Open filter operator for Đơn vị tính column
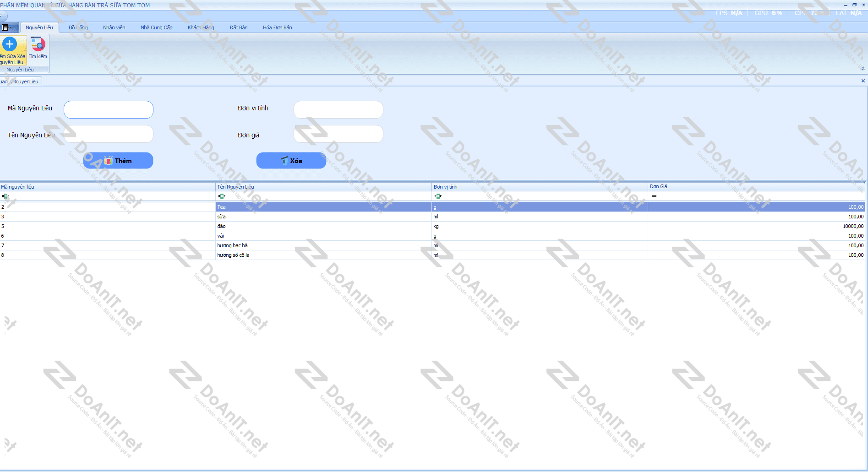 click(438, 196)
